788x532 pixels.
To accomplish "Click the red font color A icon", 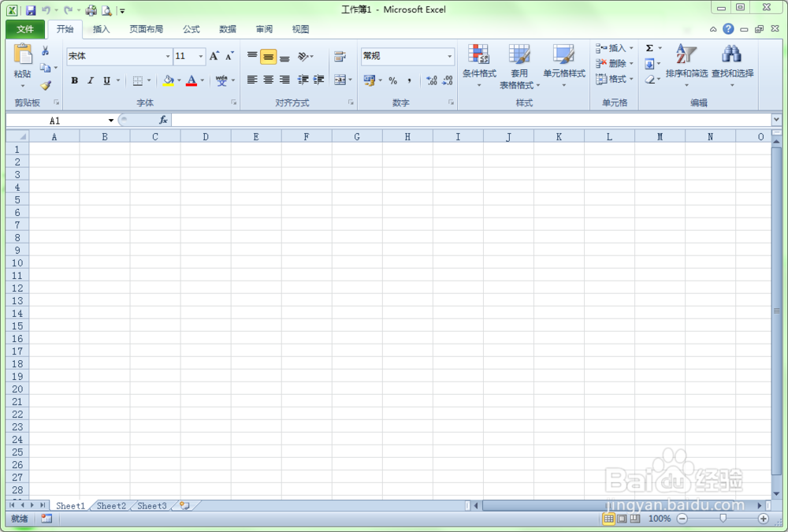I will pyautogui.click(x=191, y=80).
